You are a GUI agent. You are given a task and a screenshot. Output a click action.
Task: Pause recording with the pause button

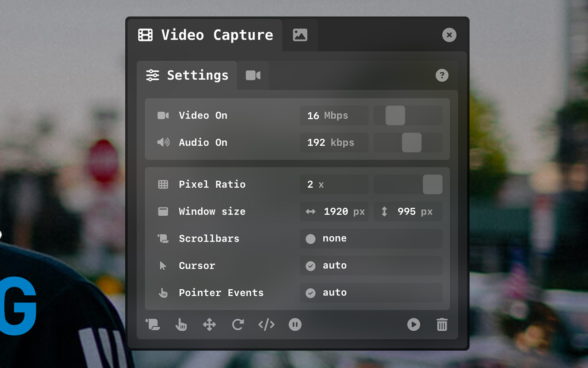[x=295, y=325]
